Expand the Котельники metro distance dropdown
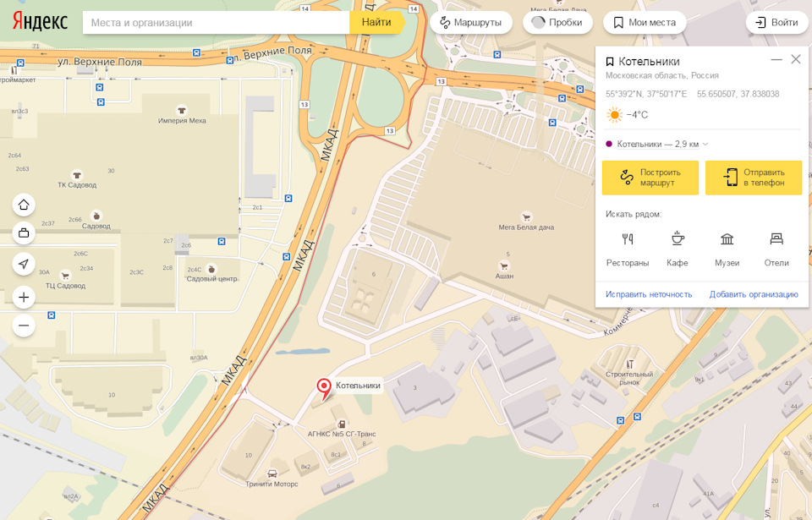 point(705,144)
